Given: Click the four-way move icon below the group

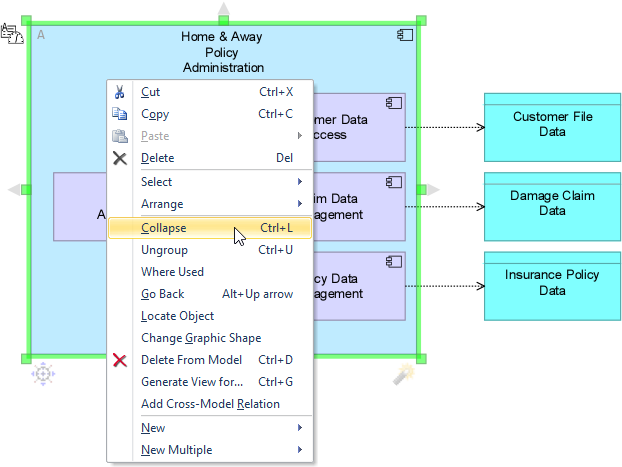Looking at the screenshot, I should [43, 374].
